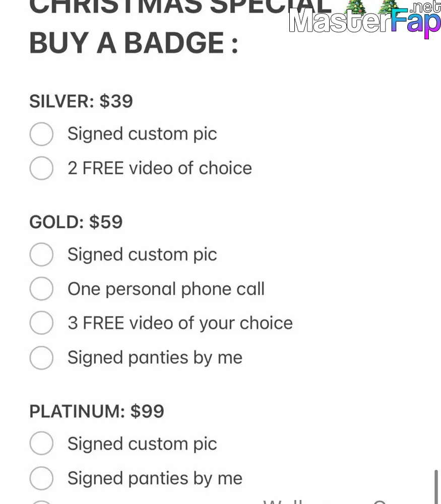441x504 pixels.
Task: Check Signed custom pic circle under SILVER
Action: point(41,134)
